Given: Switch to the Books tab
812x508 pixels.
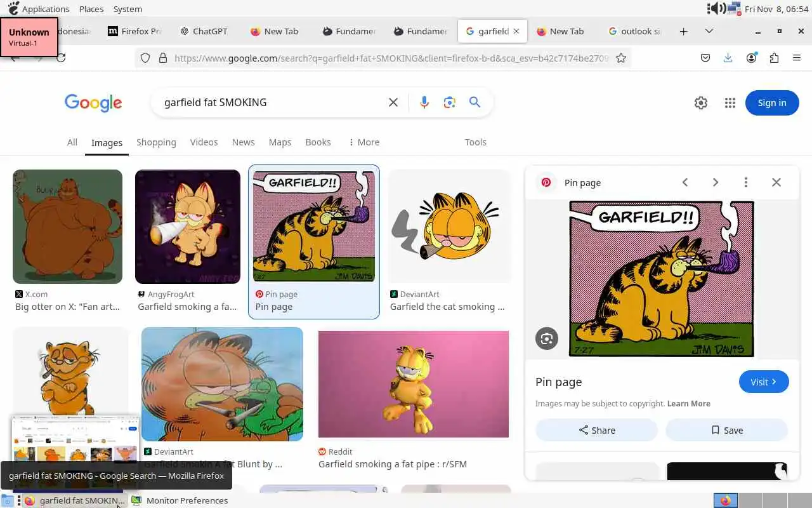Looking at the screenshot, I should [318, 142].
